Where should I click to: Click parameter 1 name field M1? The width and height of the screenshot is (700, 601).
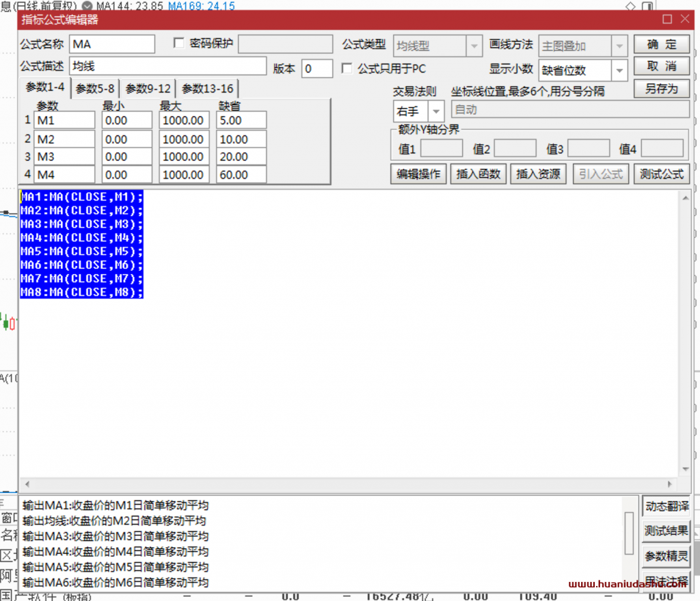coord(64,120)
